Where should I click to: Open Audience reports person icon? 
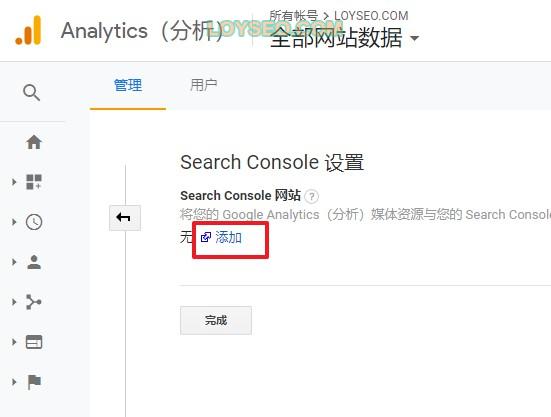click(x=34, y=262)
